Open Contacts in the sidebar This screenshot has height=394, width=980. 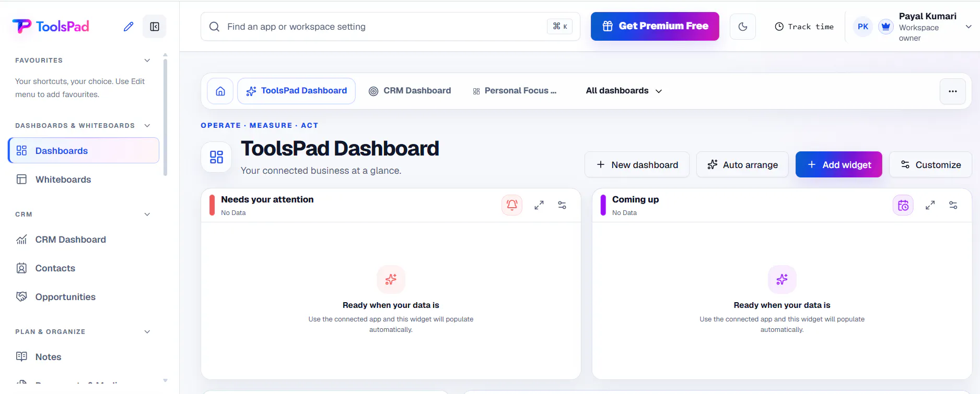point(84,268)
